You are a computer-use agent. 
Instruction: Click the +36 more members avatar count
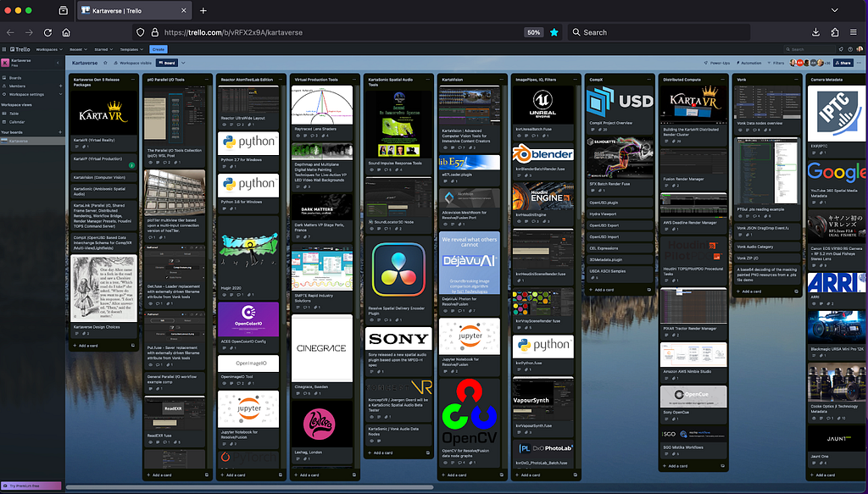pos(827,63)
